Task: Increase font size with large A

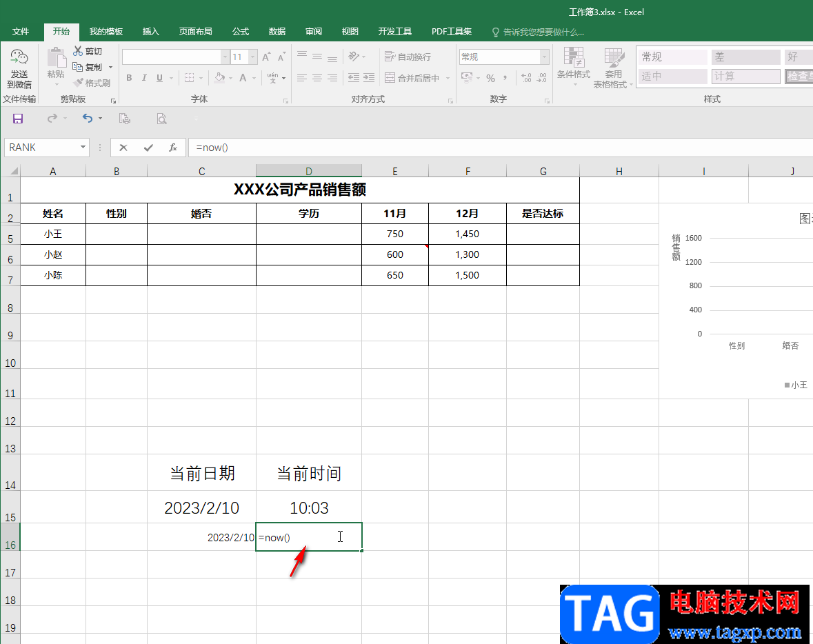Action: 266,57
